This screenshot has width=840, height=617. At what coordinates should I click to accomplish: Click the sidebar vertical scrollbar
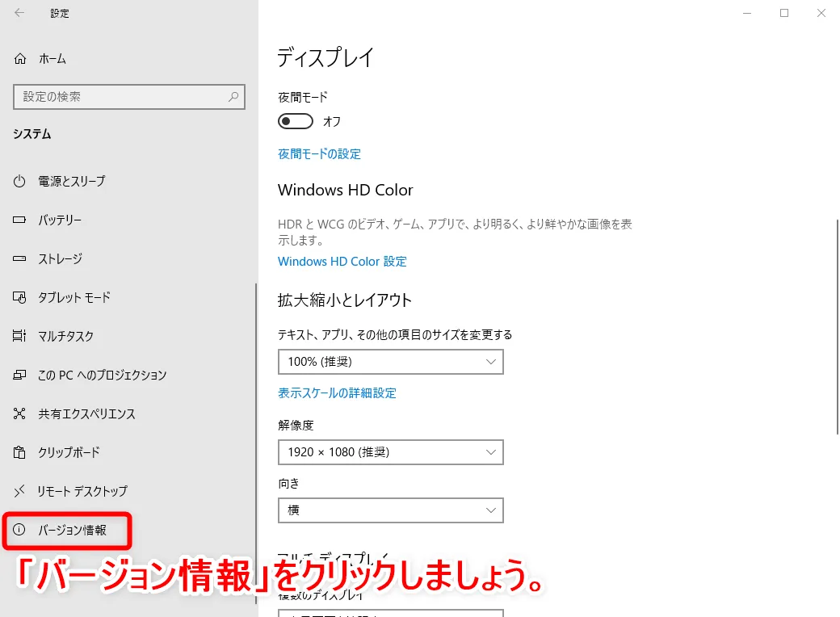[x=256, y=443]
